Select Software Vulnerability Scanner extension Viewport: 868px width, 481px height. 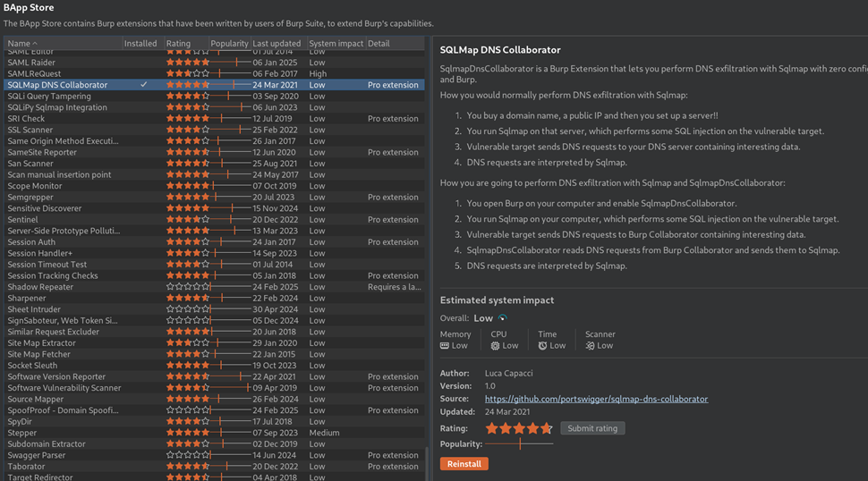214,387
